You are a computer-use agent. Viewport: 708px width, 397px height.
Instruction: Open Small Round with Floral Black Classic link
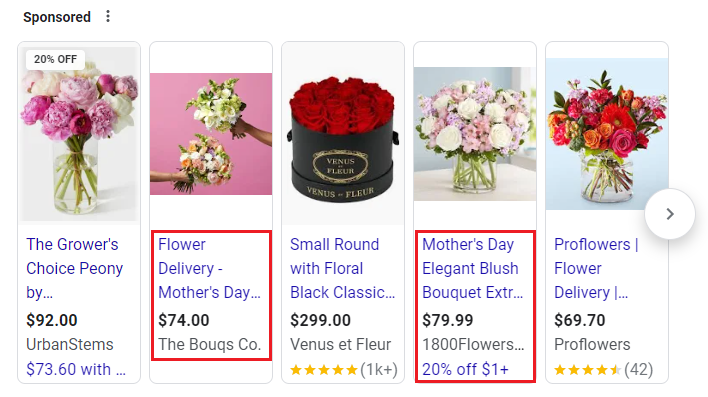pyautogui.click(x=342, y=268)
